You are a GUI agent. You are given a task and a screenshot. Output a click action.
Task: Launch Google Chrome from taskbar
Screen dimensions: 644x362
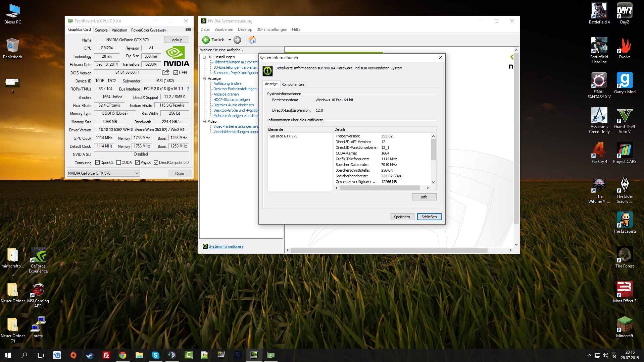click(122, 355)
